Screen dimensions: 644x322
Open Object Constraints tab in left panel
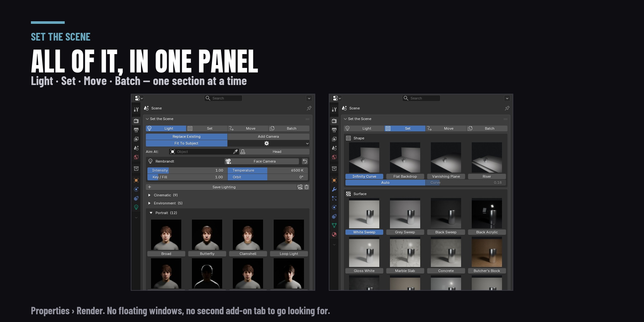136,198
